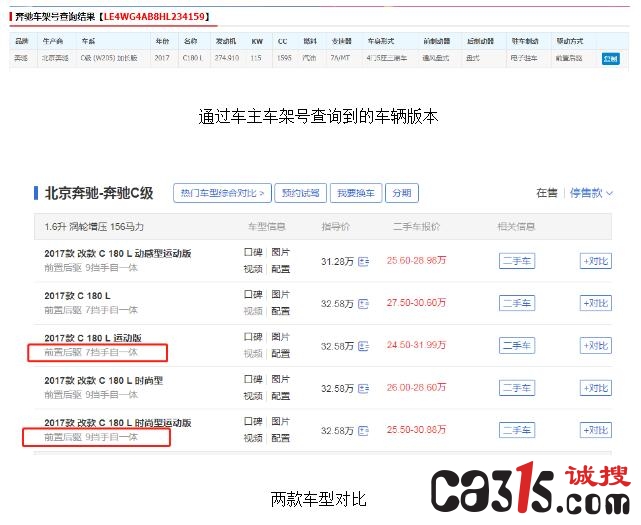Image resolution: width=641 pixels, height=525 pixels.
Task: View 口碑 for 动感型运动版
Action: click(x=253, y=252)
